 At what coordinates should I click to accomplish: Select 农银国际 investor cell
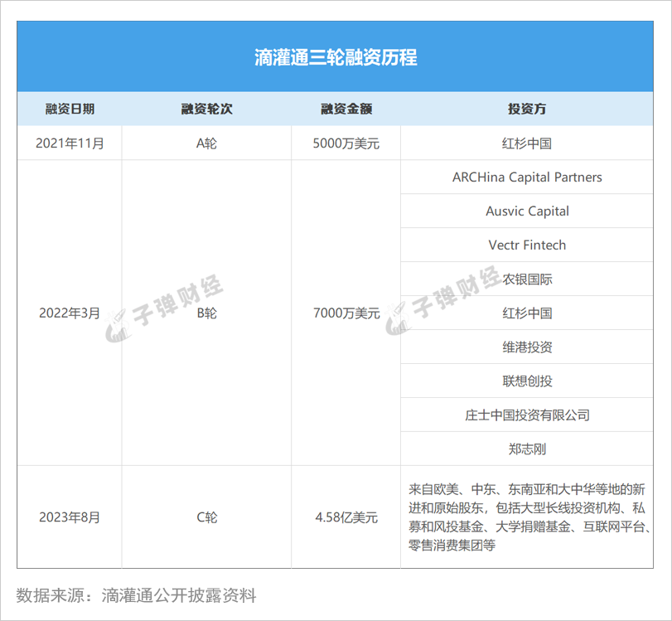[527, 279]
